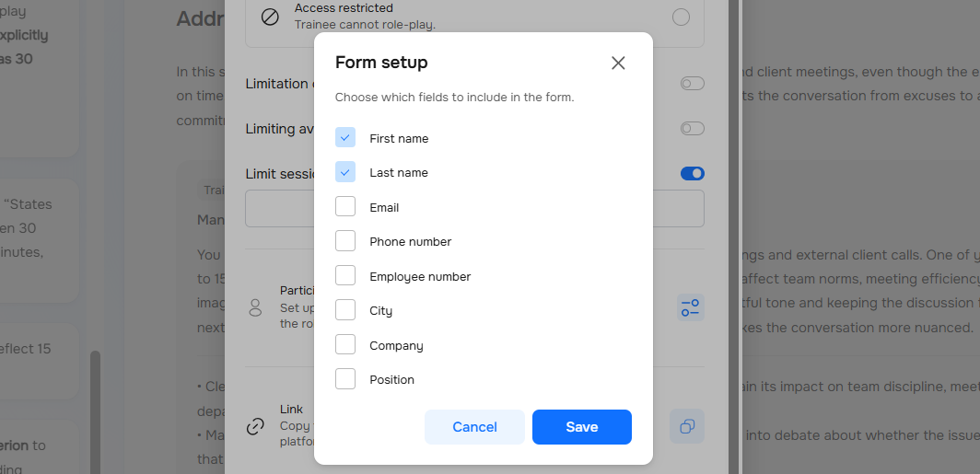This screenshot has width=980, height=474.
Task: Check the Company field checkbox
Action: pos(345,344)
